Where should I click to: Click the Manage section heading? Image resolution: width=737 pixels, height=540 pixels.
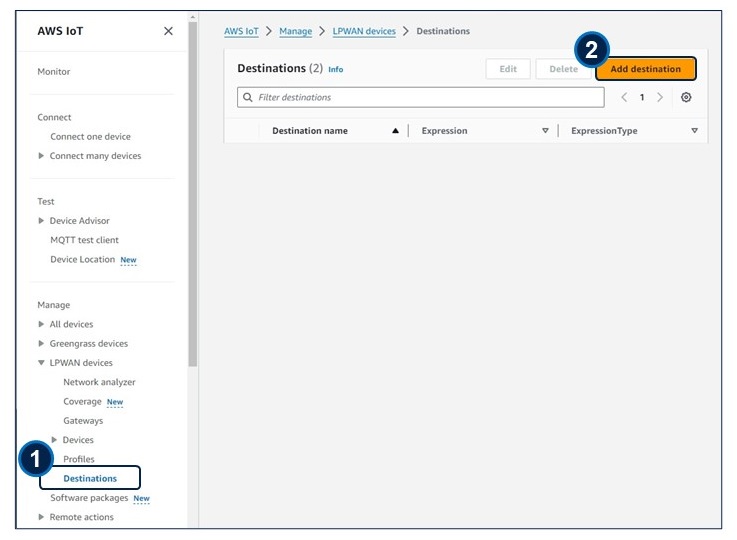click(54, 305)
